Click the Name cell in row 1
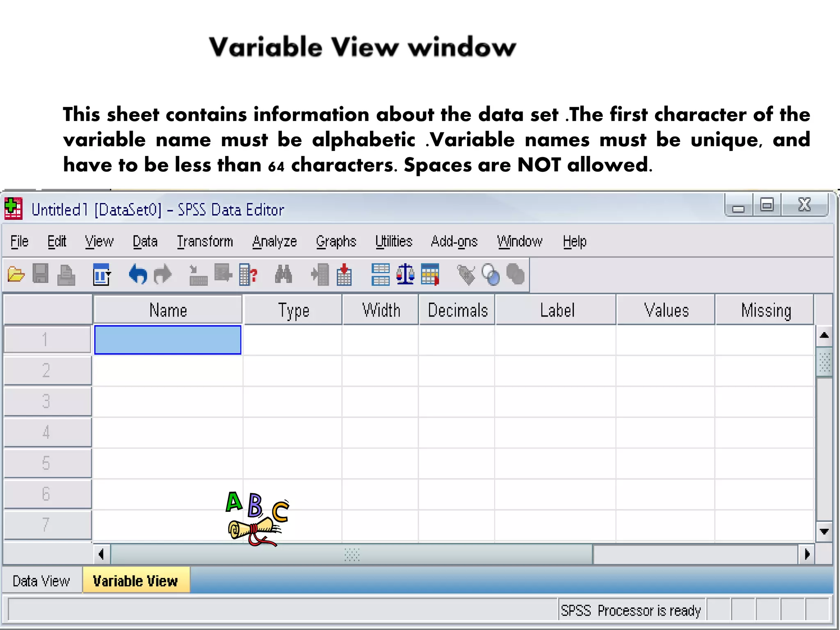Screen dimensions: 840x630 tap(168, 340)
